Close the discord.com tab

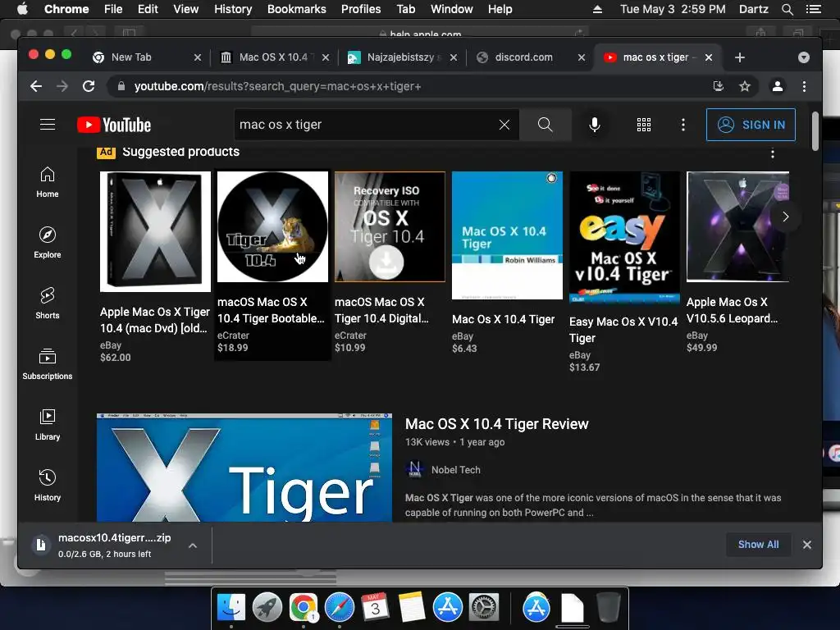pyautogui.click(x=582, y=57)
